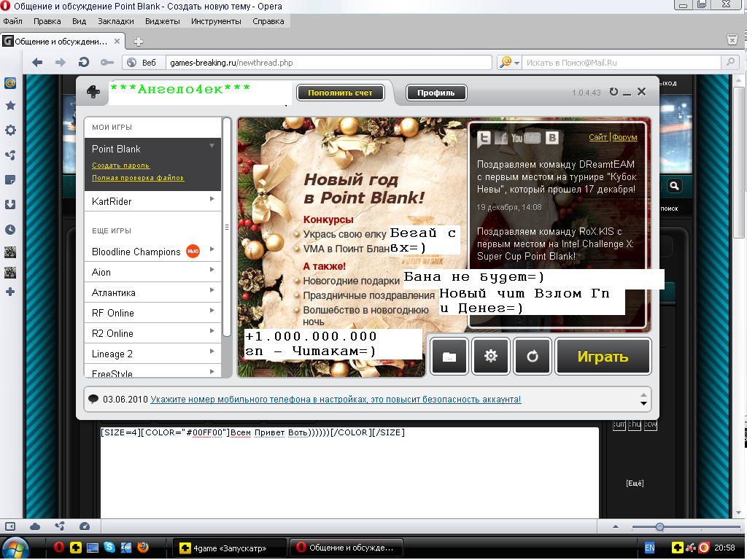Open the Виджеты menu
This screenshot has width=747, height=560.
coord(163,21)
